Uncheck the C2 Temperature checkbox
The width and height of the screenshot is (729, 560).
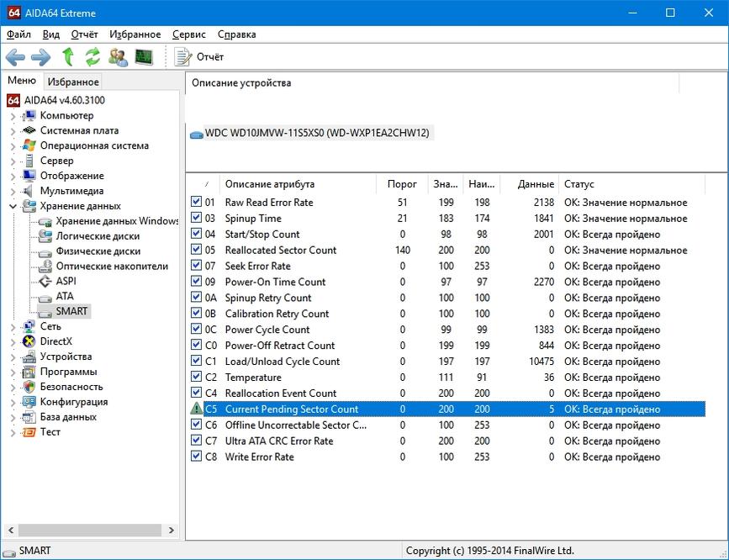(196, 377)
